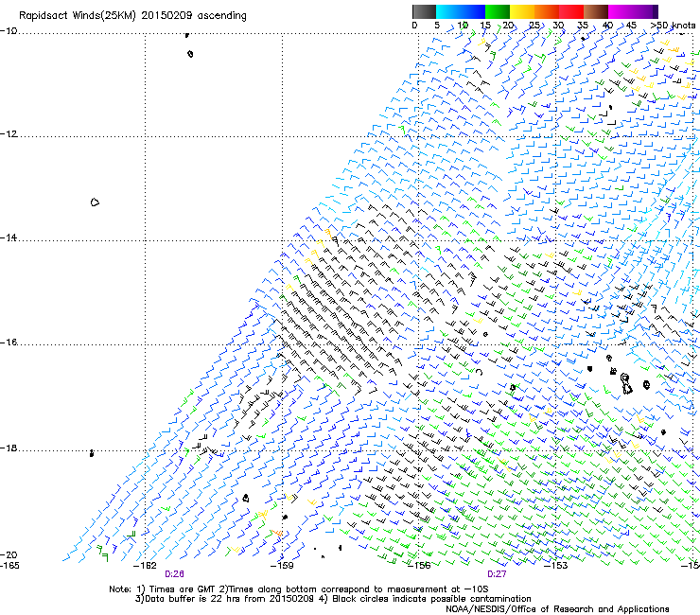Click the '-10' latitude axis label
This screenshot has height=615, width=700.
(9, 31)
